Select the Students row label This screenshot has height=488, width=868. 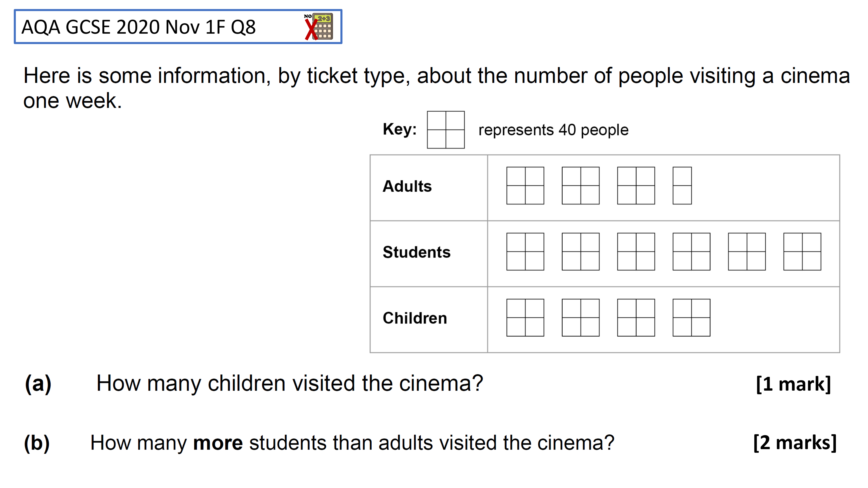416,252
